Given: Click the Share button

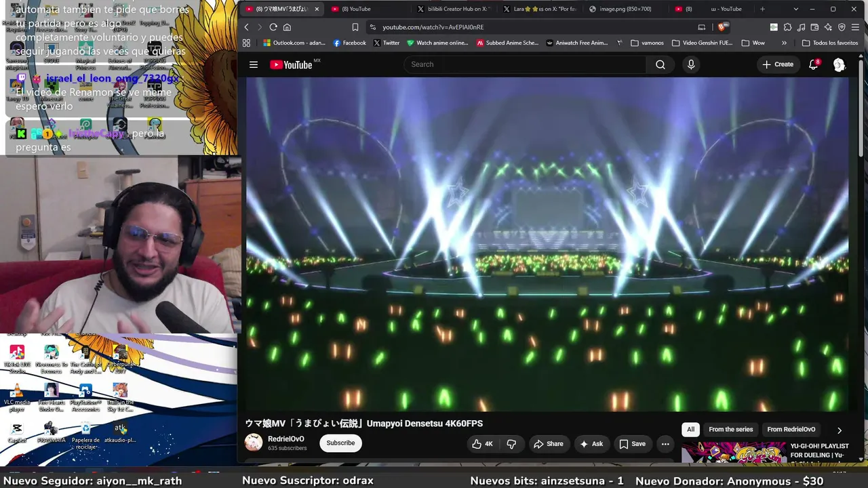Looking at the screenshot, I should [548, 444].
